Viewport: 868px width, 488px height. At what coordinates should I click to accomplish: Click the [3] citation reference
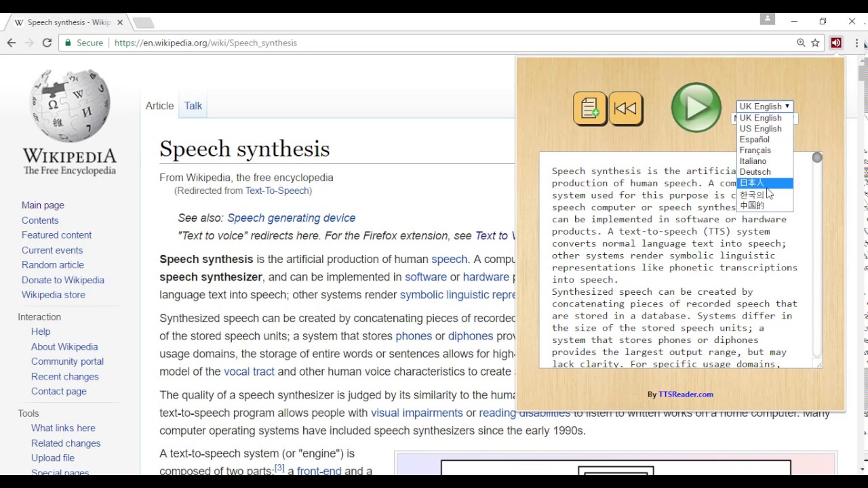point(279,468)
